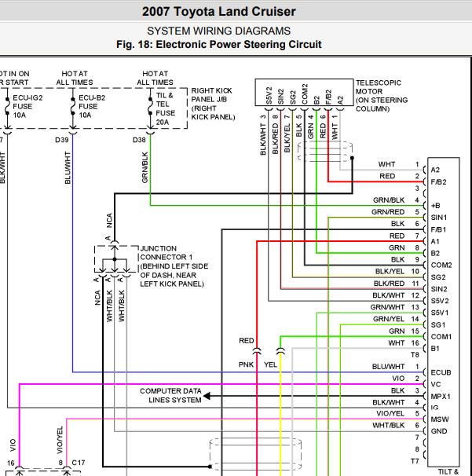
Task: Click the "SG1" pin label
Action: (438, 325)
